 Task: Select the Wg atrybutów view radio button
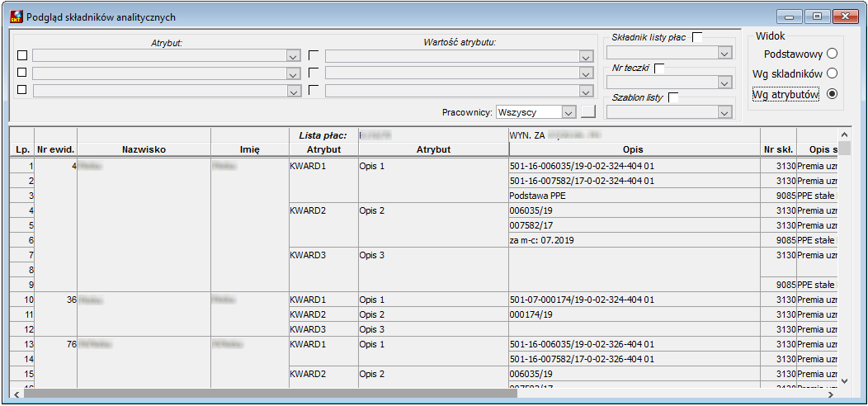coord(831,94)
